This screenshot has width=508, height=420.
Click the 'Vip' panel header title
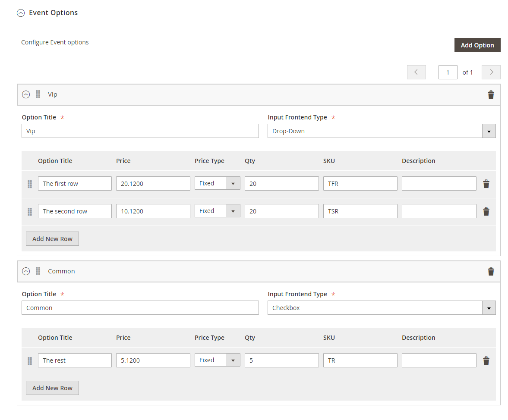click(53, 94)
